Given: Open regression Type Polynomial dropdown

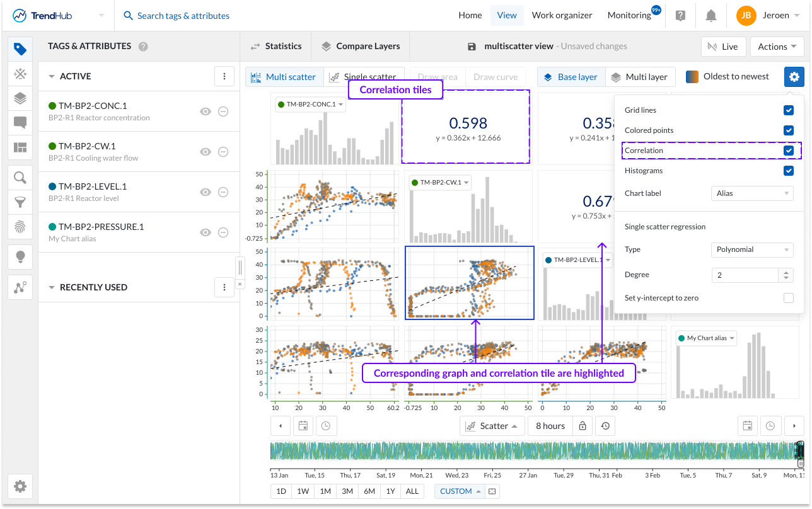Looking at the screenshot, I should pos(751,249).
